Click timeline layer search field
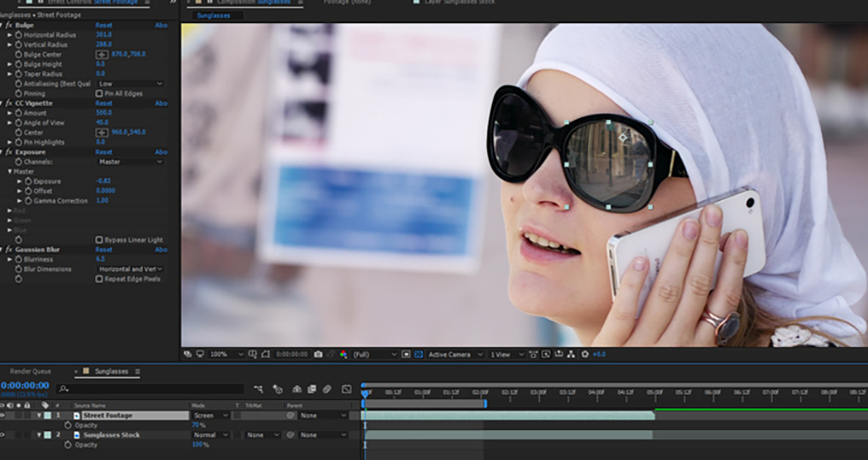 (150, 390)
